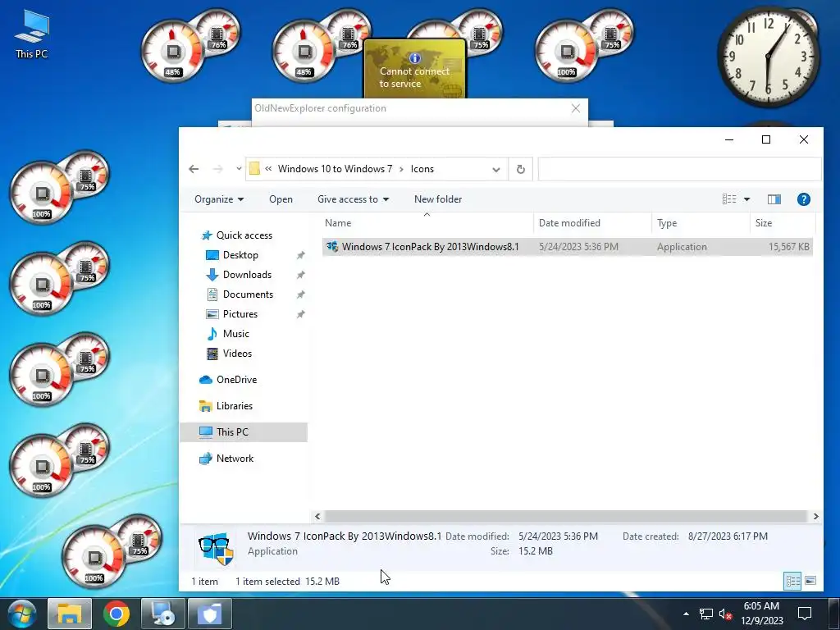Screen dimensions: 840x630
Task: Toggle the preview pane
Action: pos(774,199)
